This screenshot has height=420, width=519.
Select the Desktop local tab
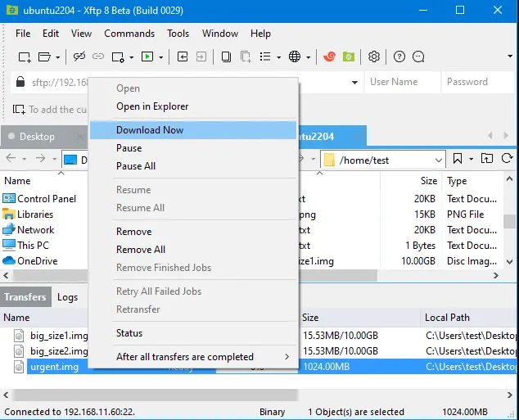coord(37,137)
